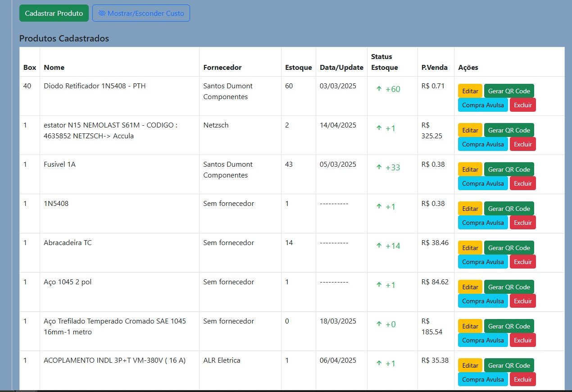Generate QR Code for Abracadeira TC

[509, 248]
